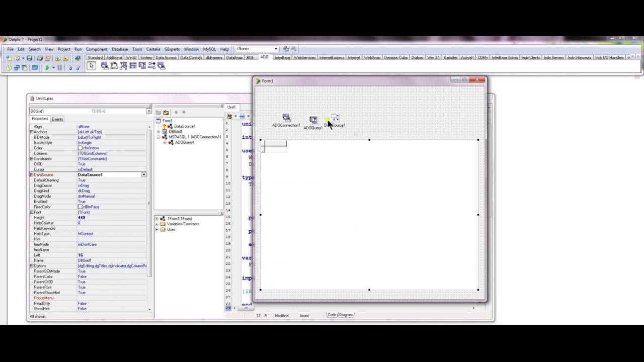Open the Database menu

[120, 49]
